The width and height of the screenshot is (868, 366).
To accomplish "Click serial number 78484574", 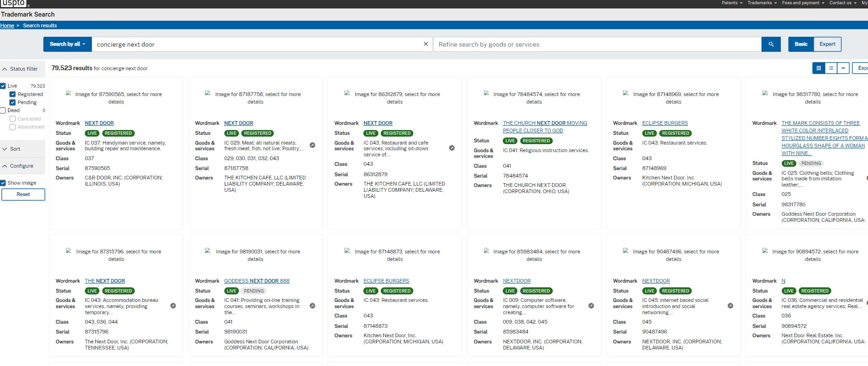I will tap(516, 176).
